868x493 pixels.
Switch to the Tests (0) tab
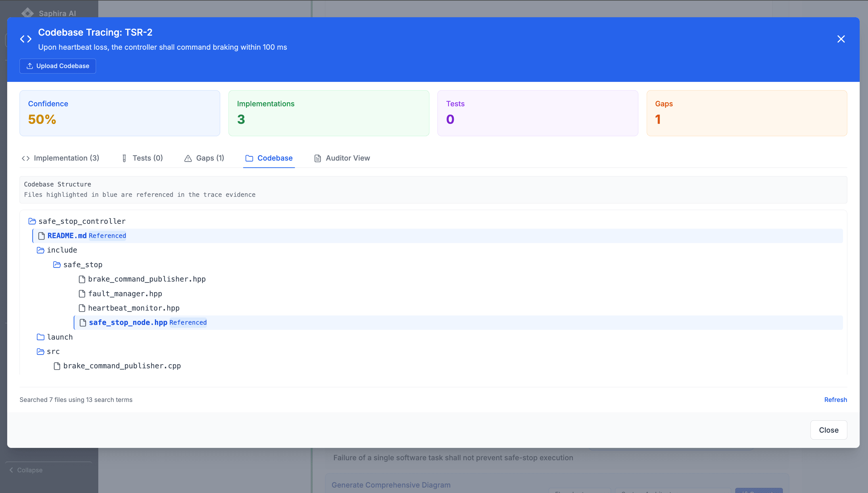click(x=142, y=158)
